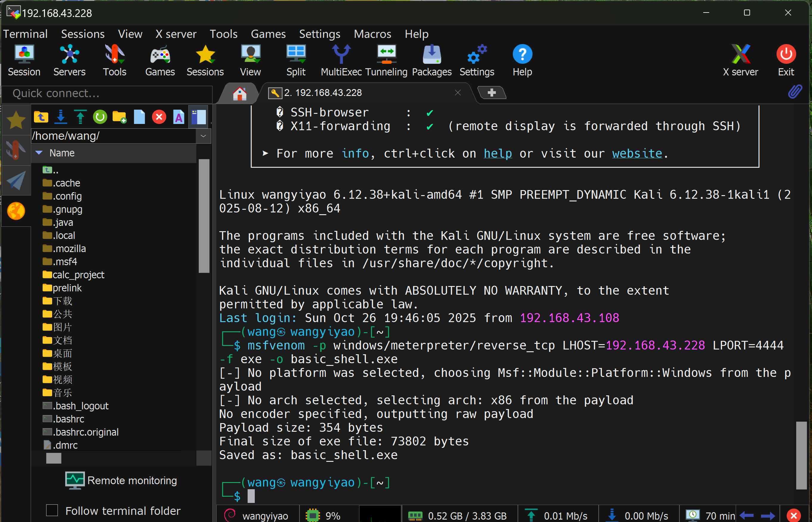Screen dimensions: 812x522
Task: Toggle the Name column sort arrow
Action: [x=39, y=153]
